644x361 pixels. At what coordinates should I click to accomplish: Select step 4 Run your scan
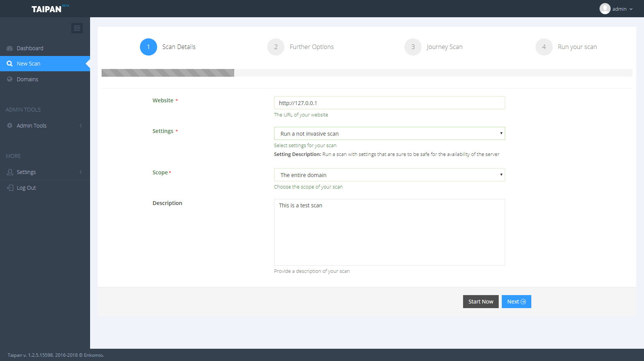[x=544, y=47]
